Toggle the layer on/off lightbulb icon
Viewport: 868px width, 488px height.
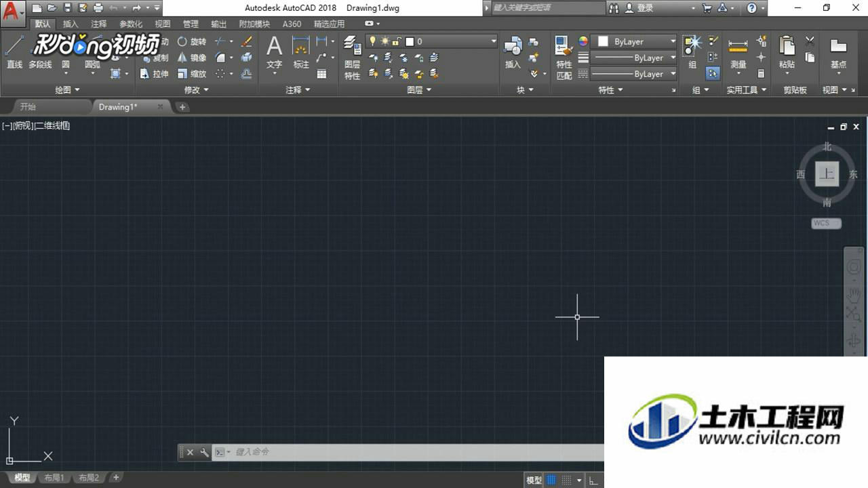coord(372,41)
